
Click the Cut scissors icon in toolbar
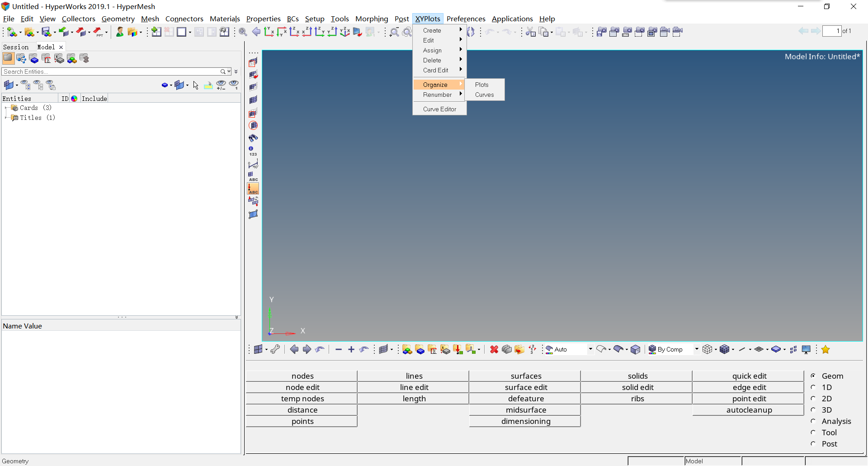pos(531,32)
